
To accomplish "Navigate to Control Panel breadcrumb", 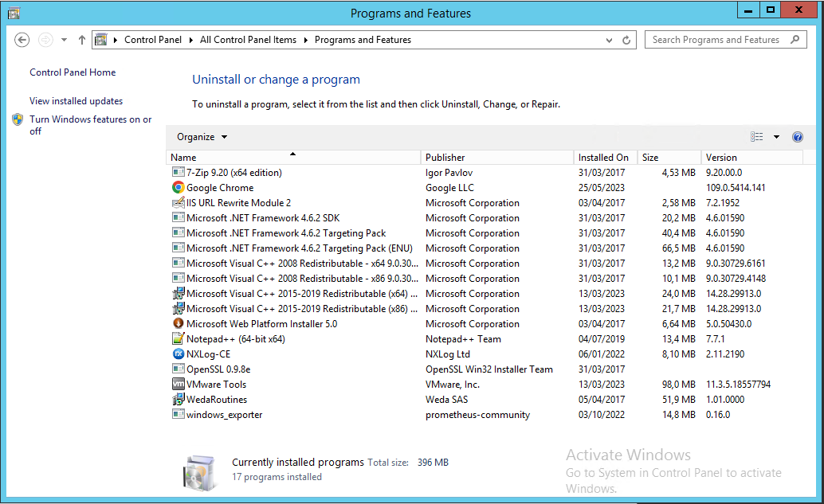I will pyautogui.click(x=153, y=40).
